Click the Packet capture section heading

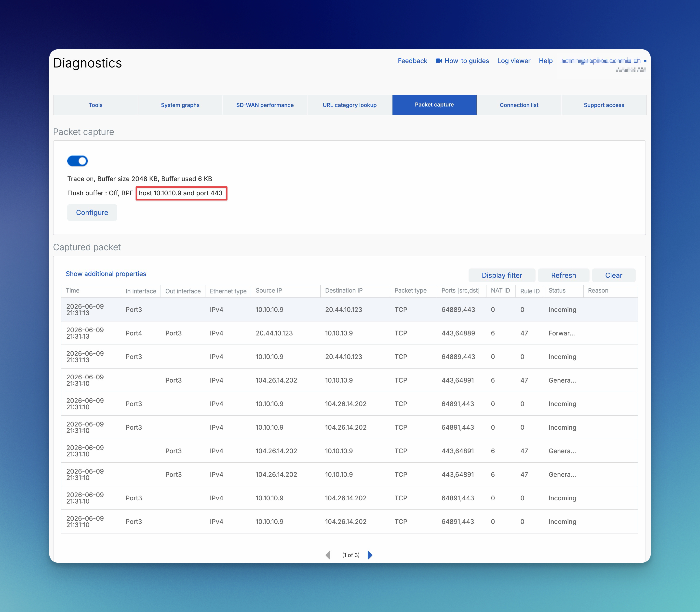[83, 132]
